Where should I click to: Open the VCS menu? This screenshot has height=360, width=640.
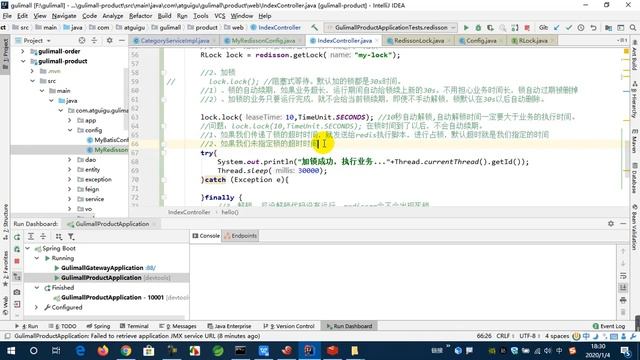(x=220, y=16)
